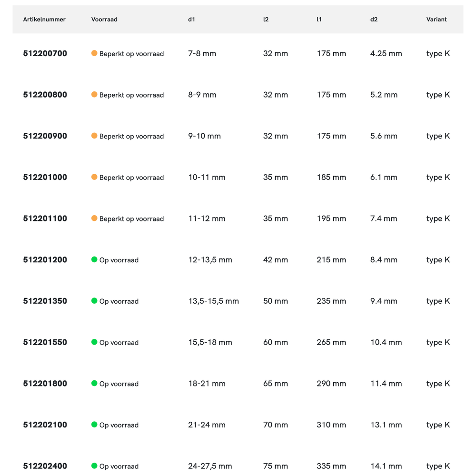Click the 14.1 mm d2 value

coord(386,466)
